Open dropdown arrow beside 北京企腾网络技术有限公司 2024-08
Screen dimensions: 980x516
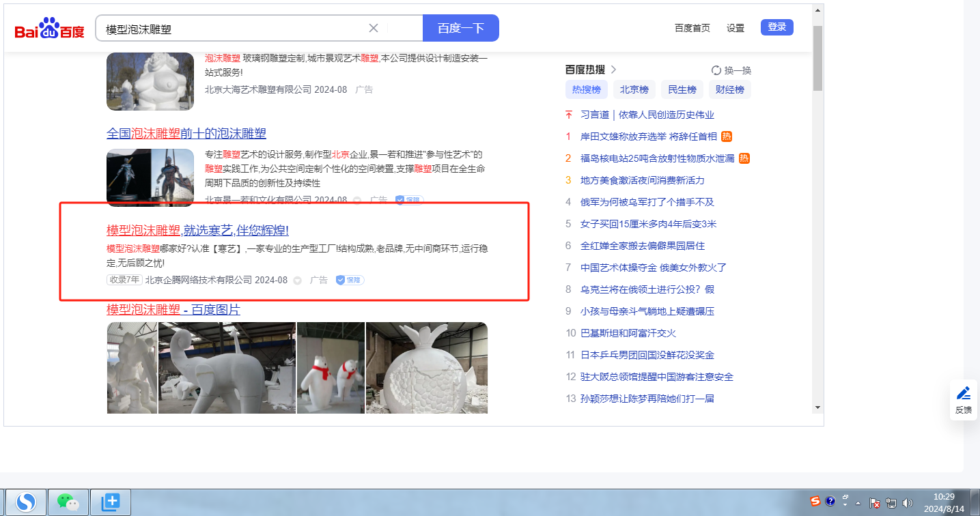(x=297, y=281)
